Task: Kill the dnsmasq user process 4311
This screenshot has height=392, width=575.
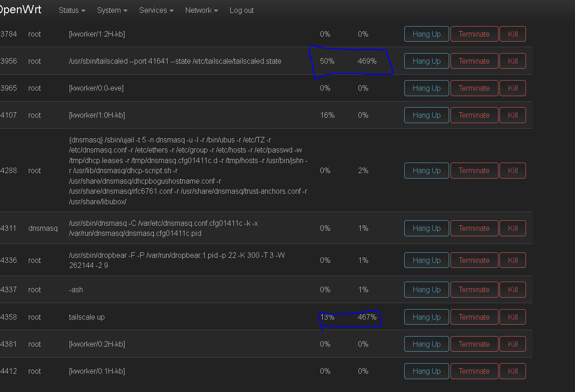Action: point(513,228)
